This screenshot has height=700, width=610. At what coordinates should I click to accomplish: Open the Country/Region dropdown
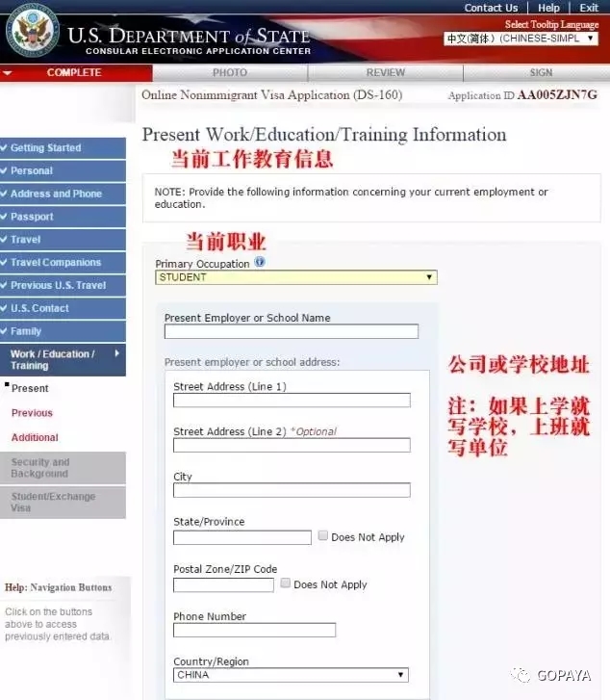click(291, 675)
